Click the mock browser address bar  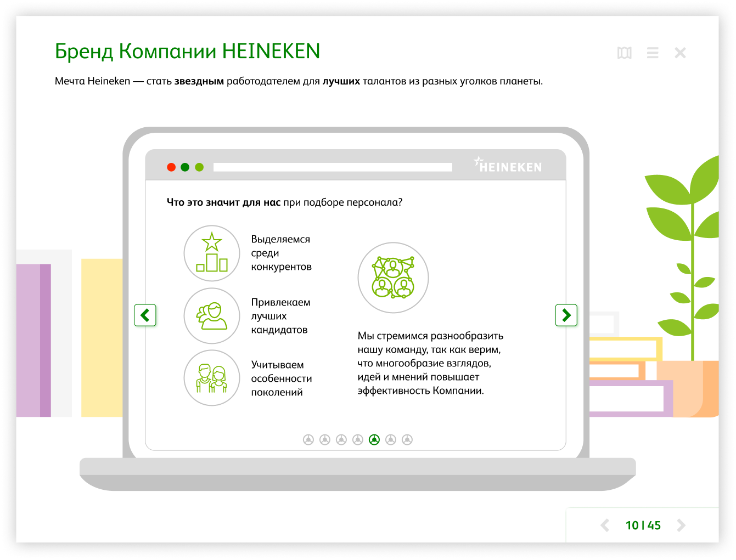coord(333,167)
